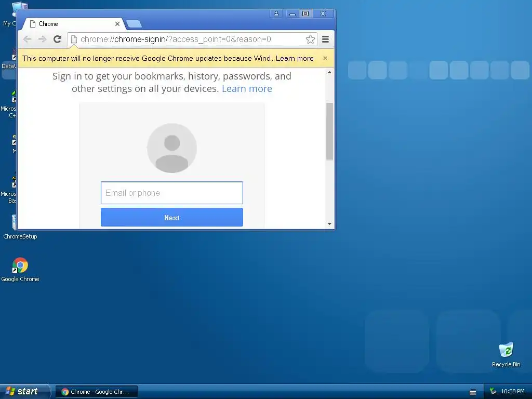The height and width of the screenshot is (399, 532).
Task: Click the address bar URL
Action: 176,39
